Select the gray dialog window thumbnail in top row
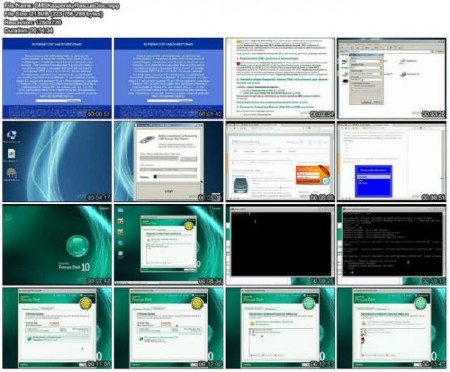 click(x=392, y=78)
